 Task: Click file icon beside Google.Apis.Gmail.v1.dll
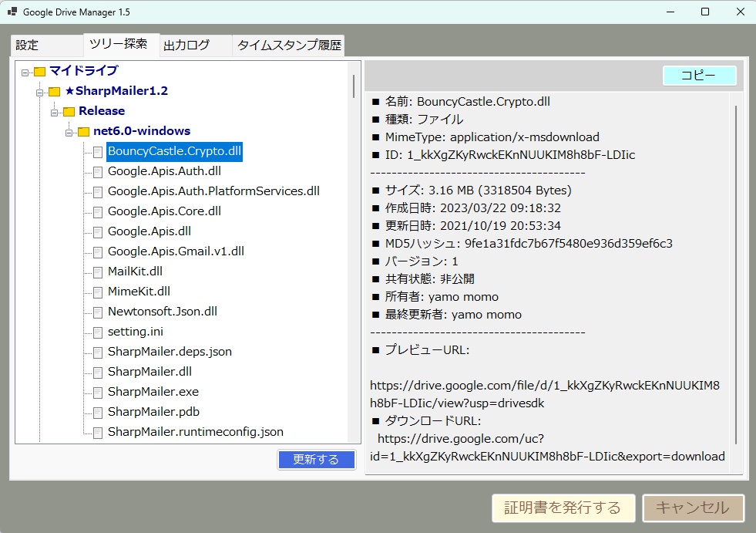click(x=97, y=252)
